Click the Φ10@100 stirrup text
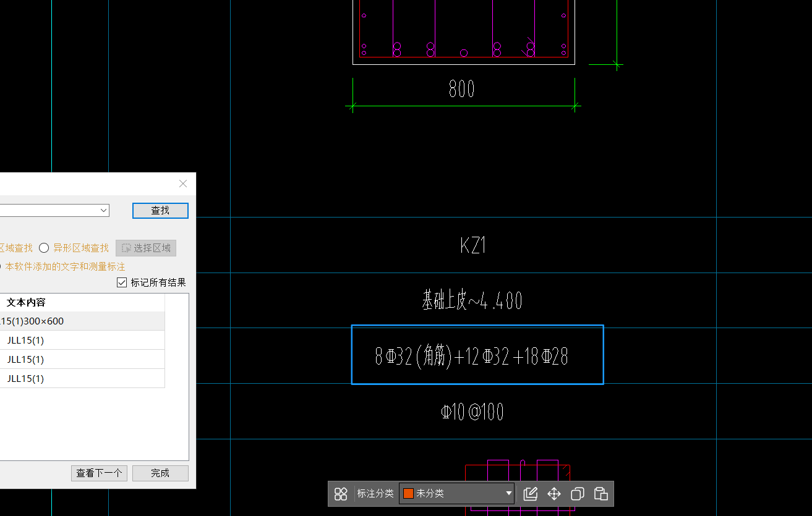This screenshot has width=812, height=516. pos(472,412)
